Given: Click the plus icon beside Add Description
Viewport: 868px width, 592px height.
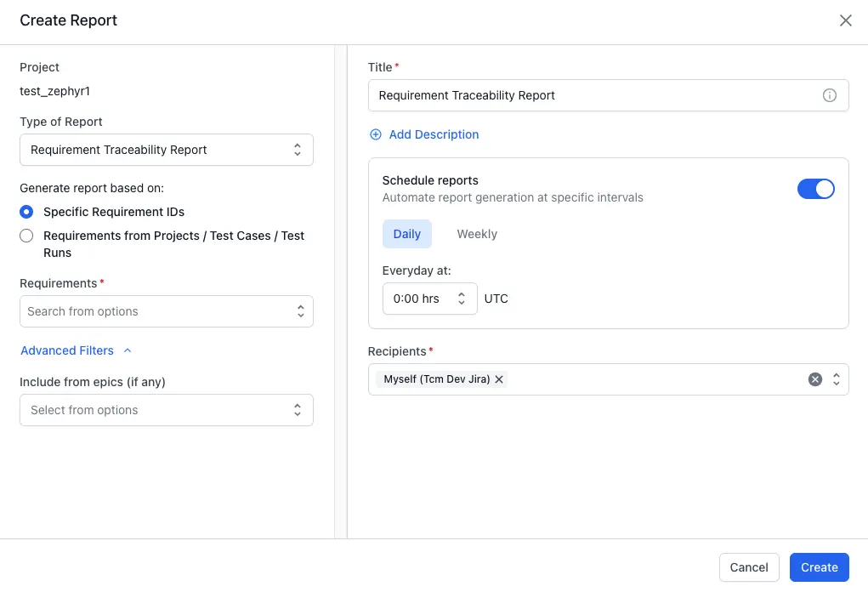Looking at the screenshot, I should (x=375, y=134).
